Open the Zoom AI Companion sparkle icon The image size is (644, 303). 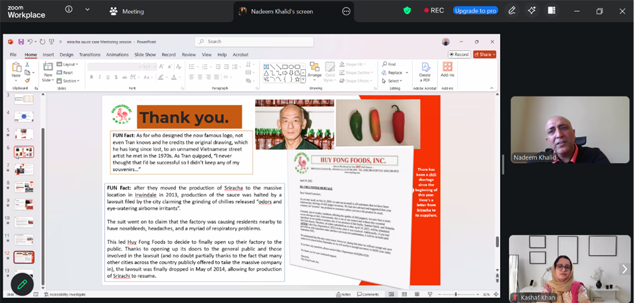[x=532, y=11]
